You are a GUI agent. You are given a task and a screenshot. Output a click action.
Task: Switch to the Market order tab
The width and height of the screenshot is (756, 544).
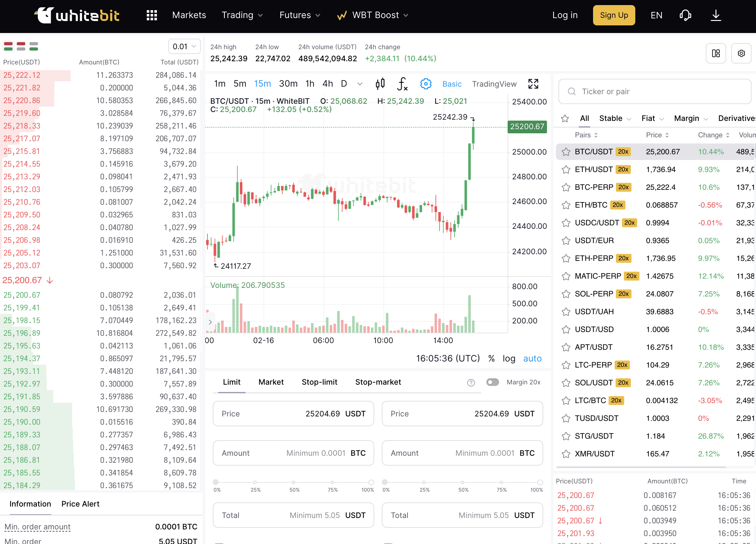271,382
